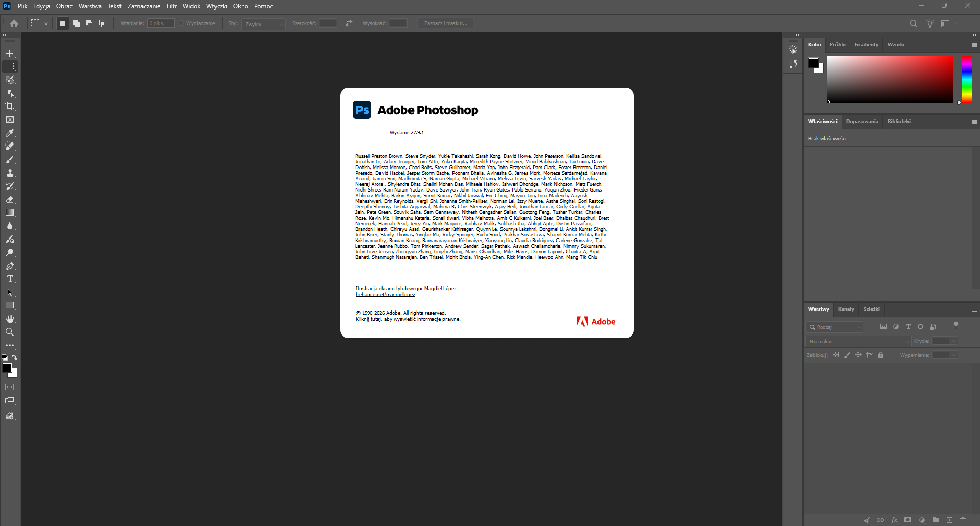Select the Eyedropper tool

pos(10,133)
